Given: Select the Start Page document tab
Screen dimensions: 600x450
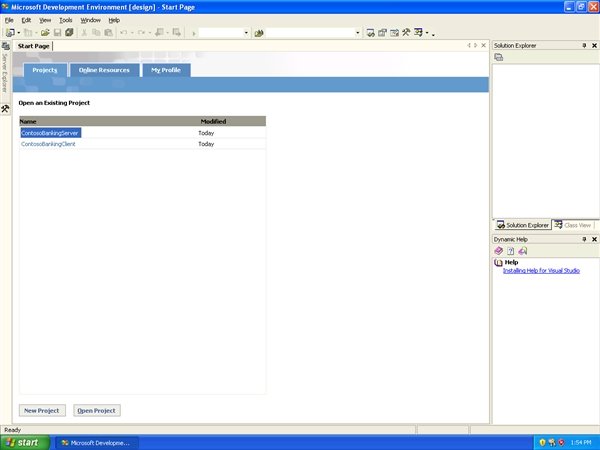Looking at the screenshot, I should [x=33, y=46].
